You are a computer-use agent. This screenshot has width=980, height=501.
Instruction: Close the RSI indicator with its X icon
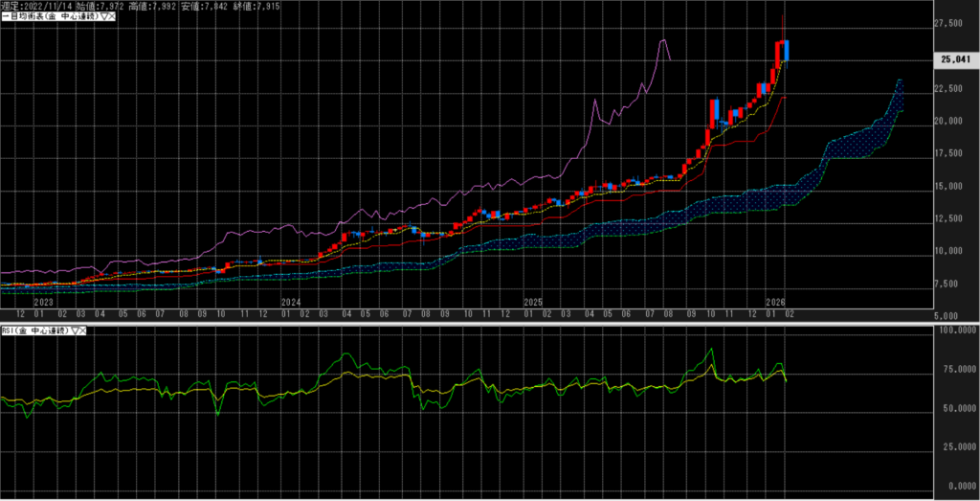click(x=82, y=330)
